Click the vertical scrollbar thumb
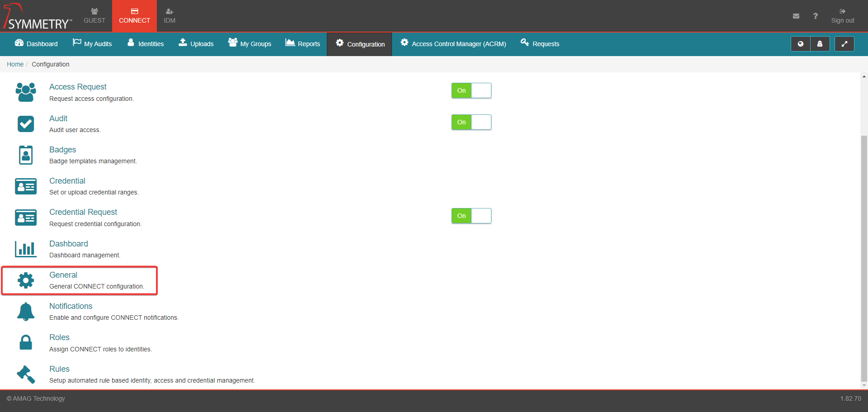The image size is (868, 412). click(x=864, y=259)
